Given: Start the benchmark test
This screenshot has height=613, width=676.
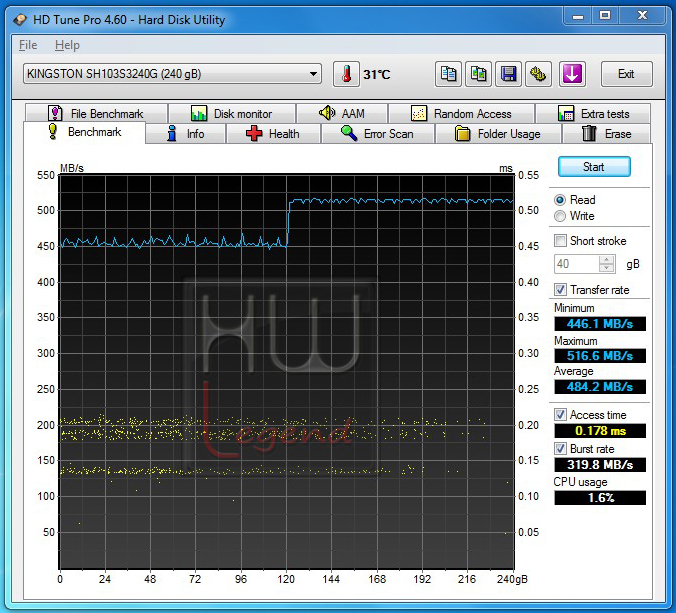Looking at the screenshot, I should pos(594,167).
